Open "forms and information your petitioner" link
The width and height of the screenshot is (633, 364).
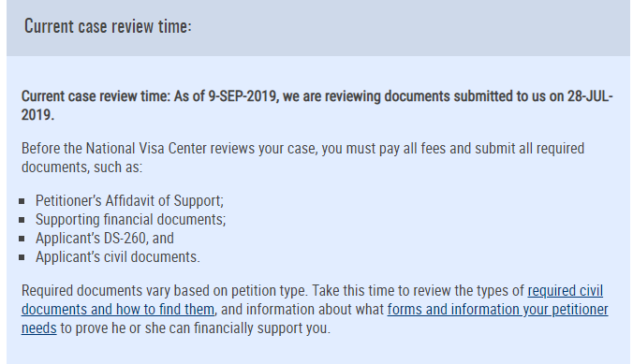(x=498, y=310)
